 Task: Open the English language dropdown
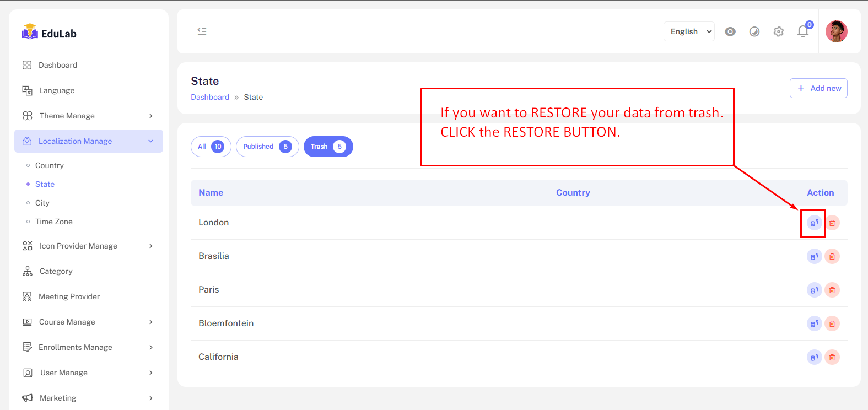coord(689,31)
